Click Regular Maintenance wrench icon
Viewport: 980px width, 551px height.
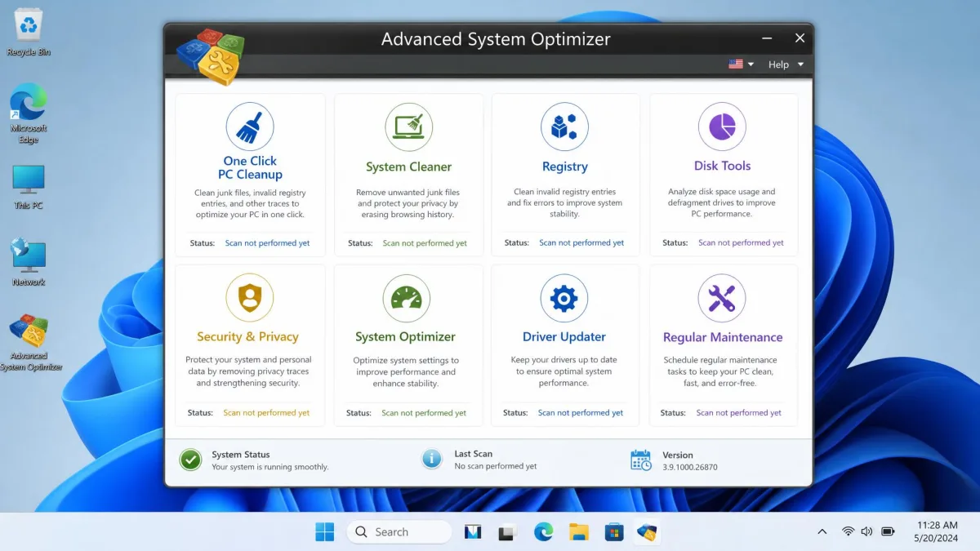pyautogui.click(x=722, y=298)
